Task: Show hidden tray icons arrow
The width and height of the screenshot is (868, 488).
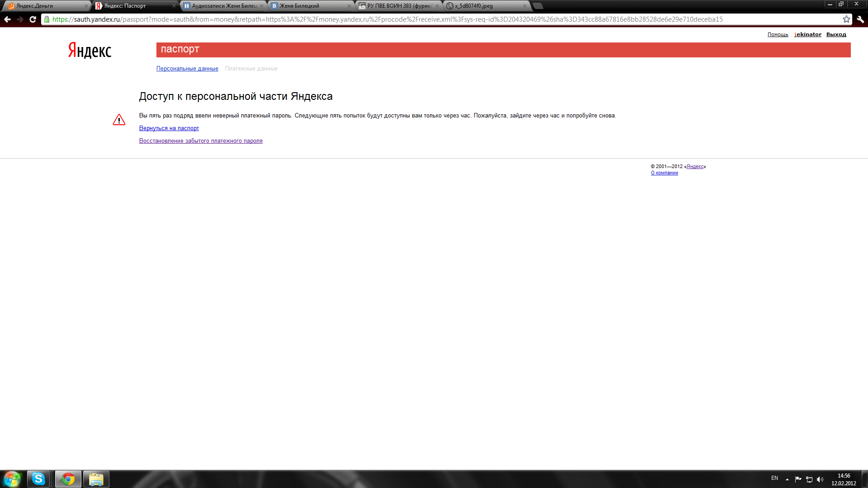Action: 787,479
